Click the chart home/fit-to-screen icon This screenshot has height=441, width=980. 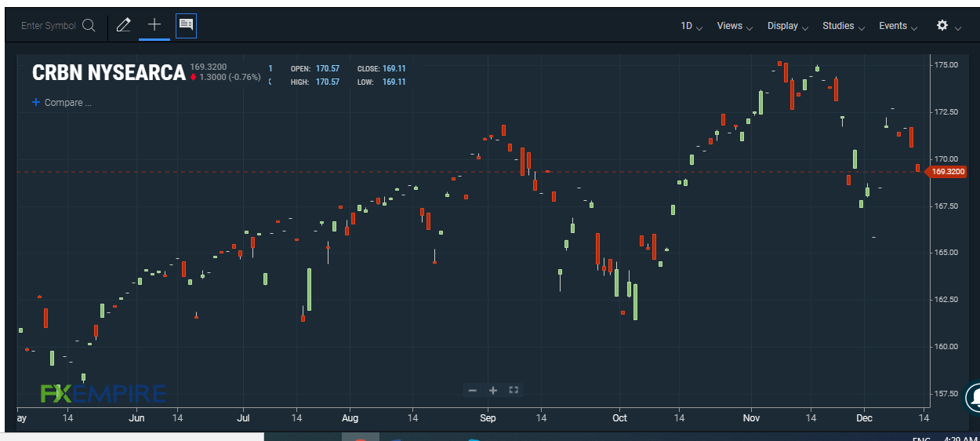[514, 390]
